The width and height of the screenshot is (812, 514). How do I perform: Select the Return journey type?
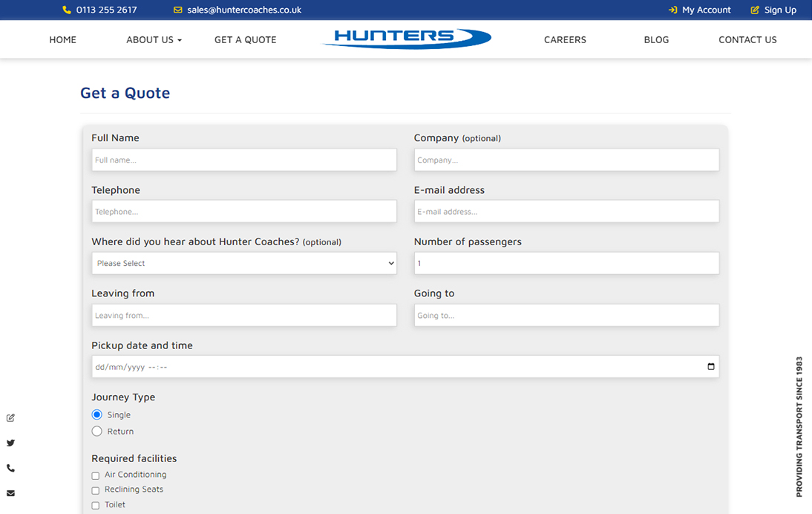point(96,431)
